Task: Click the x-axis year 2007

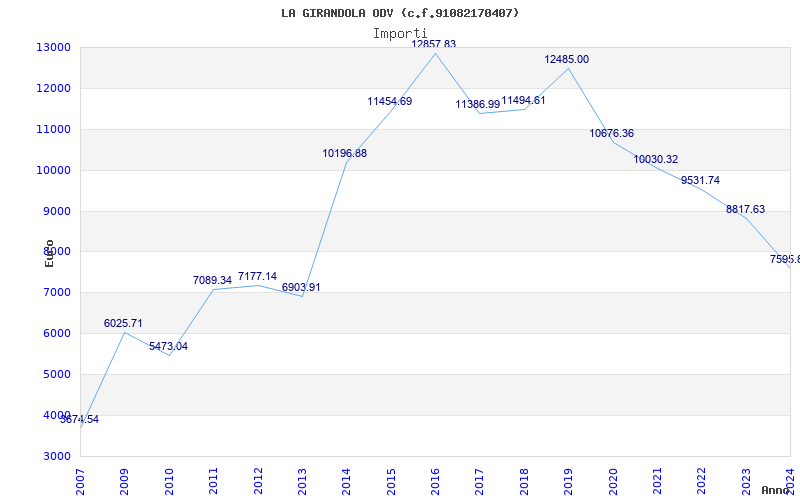Action: coord(80,481)
